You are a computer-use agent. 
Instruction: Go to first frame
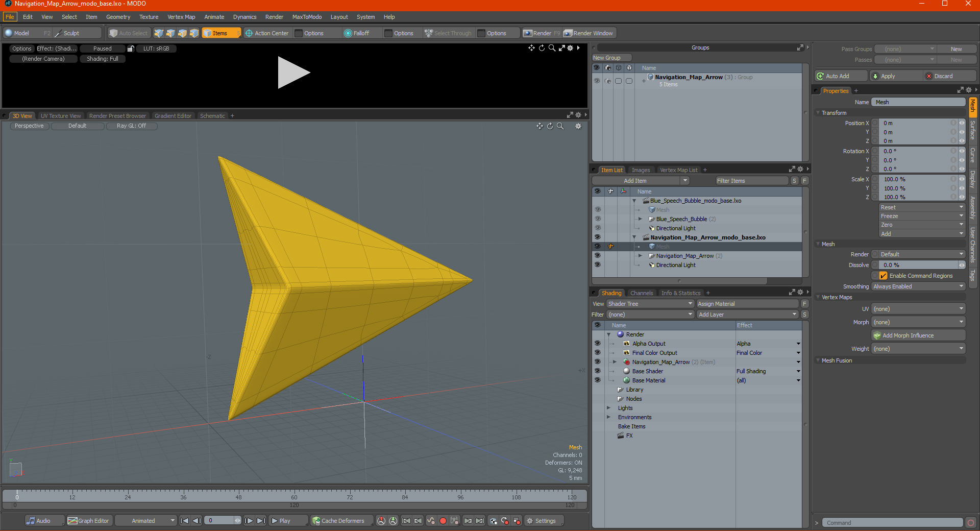pyautogui.click(x=185, y=521)
